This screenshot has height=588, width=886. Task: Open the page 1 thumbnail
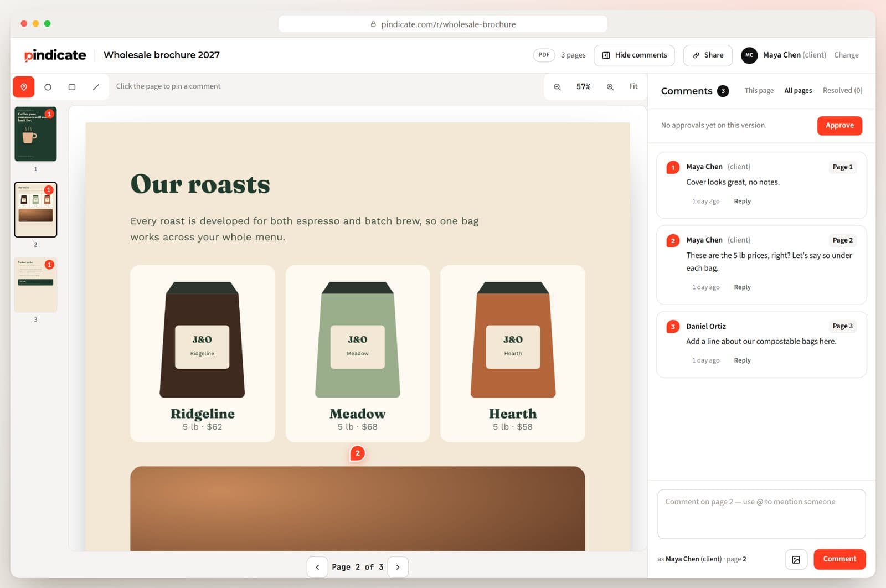(x=35, y=134)
